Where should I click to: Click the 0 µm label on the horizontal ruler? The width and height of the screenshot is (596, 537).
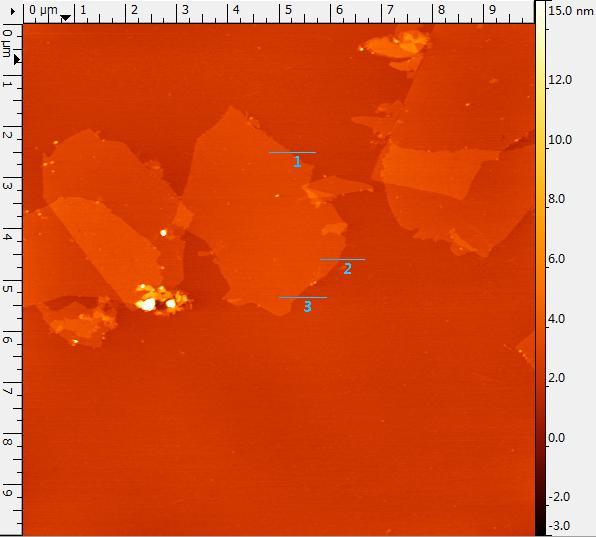(x=43, y=10)
